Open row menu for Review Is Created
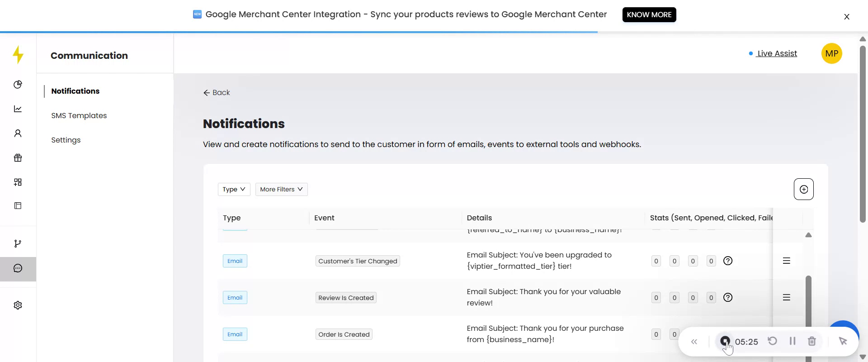 (786, 298)
